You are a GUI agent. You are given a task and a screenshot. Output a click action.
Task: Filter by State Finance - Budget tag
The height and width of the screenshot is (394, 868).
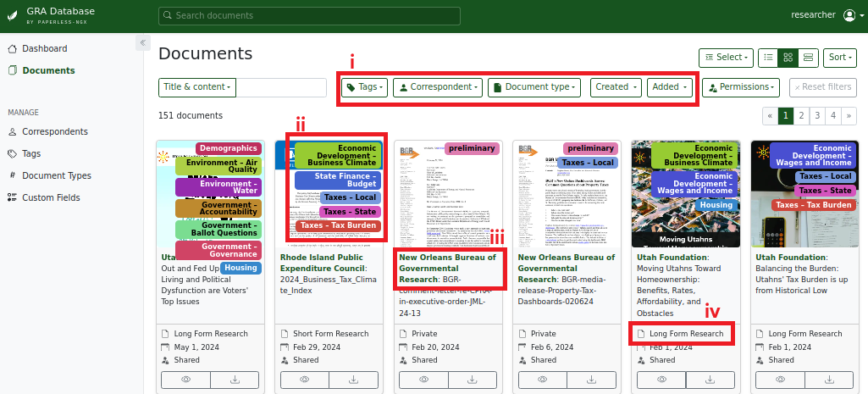338,180
